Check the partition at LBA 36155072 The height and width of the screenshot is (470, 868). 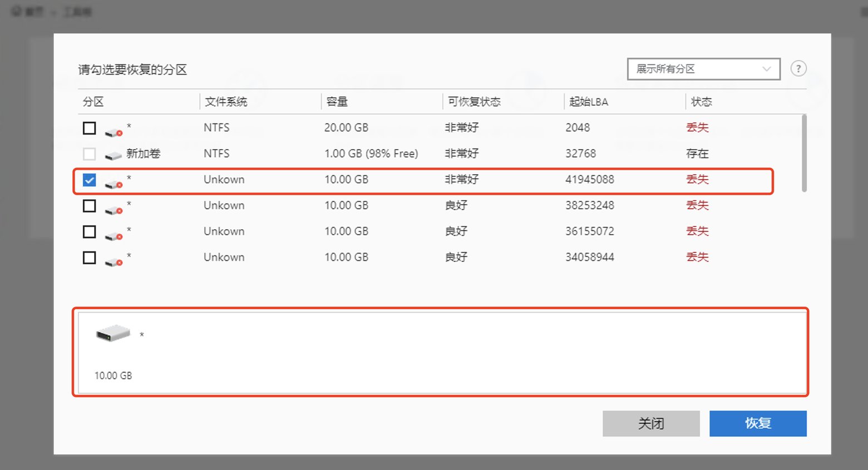click(89, 231)
